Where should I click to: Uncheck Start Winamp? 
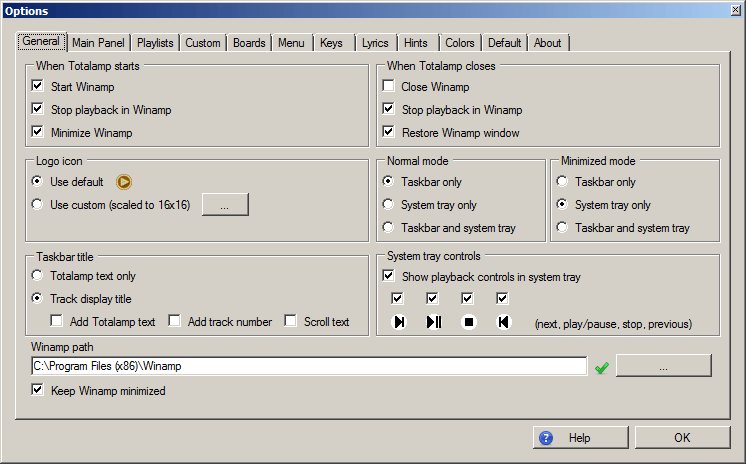click(38, 86)
